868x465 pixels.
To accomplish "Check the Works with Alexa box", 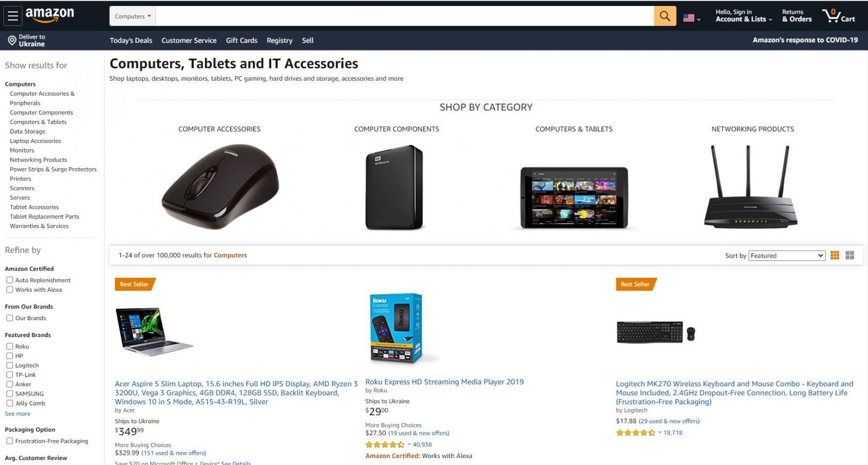I will click(x=9, y=290).
